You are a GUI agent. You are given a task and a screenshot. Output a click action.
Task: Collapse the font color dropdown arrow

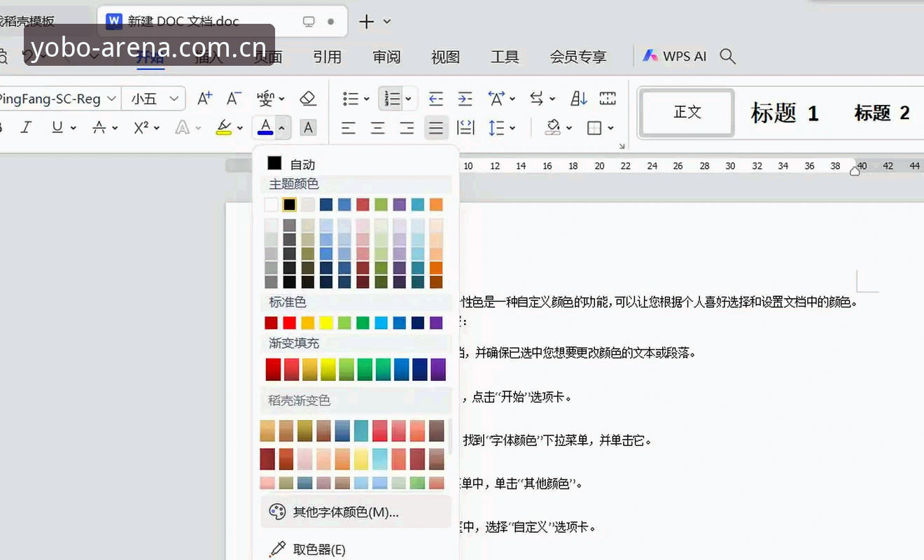pyautogui.click(x=281, y=128)
